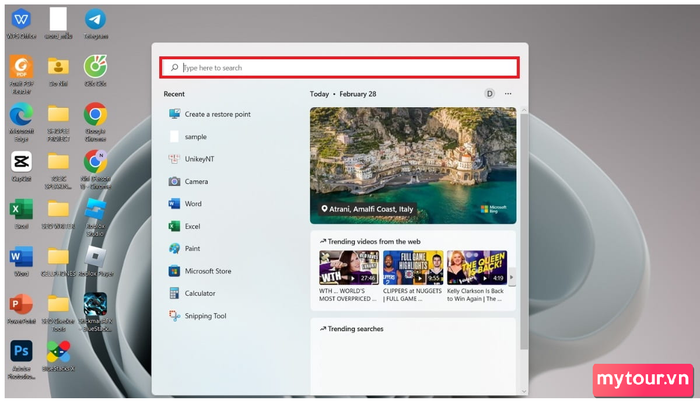Viewport: 700px width, 405px height.
Task: Open Chrome profile shortcut with N badge
Action: pos(95,162)
